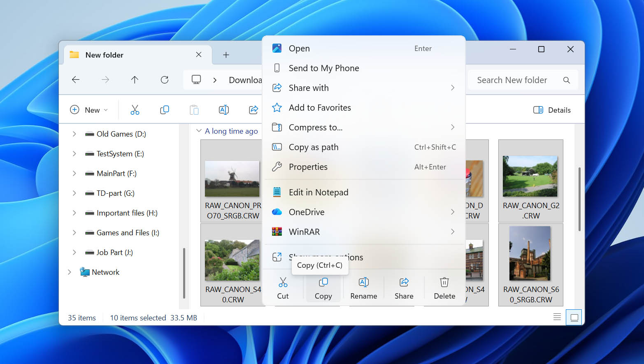Close the New folder tab
Screen dimensions: 644x364
tap(199, 54)
